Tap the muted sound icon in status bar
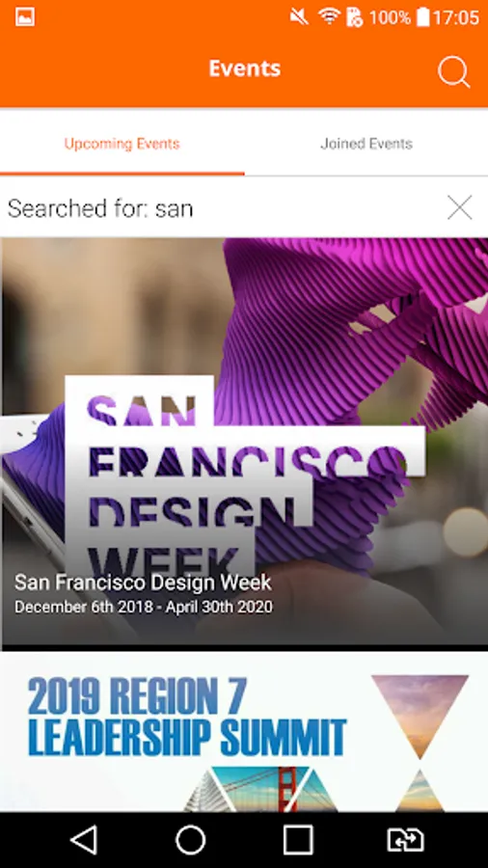The height and width of the screenshot is (868, 488). point(299,17)
